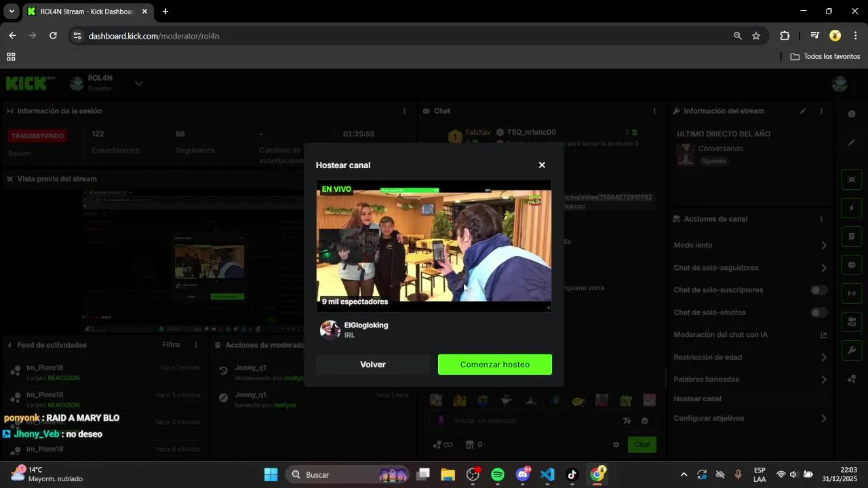Click the Comenzar hosteo button
The image size is (868, 488).
point(495,365)
